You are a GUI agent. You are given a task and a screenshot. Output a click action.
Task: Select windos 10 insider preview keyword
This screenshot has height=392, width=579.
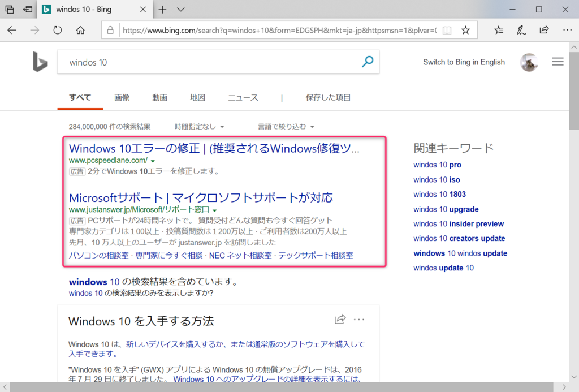tap(459, 224)
